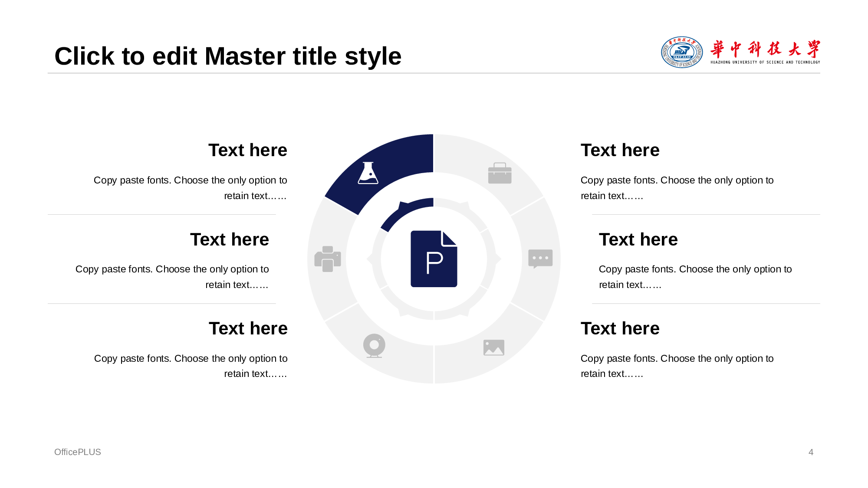Image resolution: width=868 pixels, height=488 pixels.
Task: Select the briefcase icon in the ring
Action: tap(500, 174)
